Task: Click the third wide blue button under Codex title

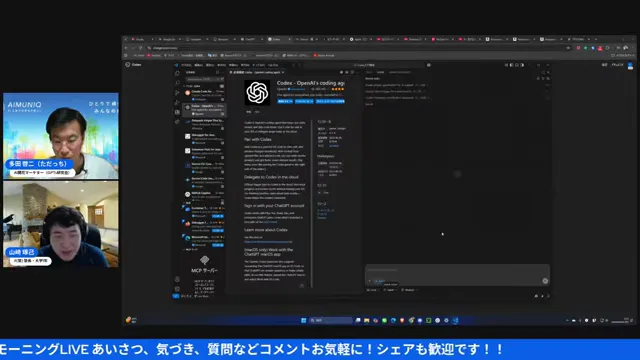Action: point(330,101)
